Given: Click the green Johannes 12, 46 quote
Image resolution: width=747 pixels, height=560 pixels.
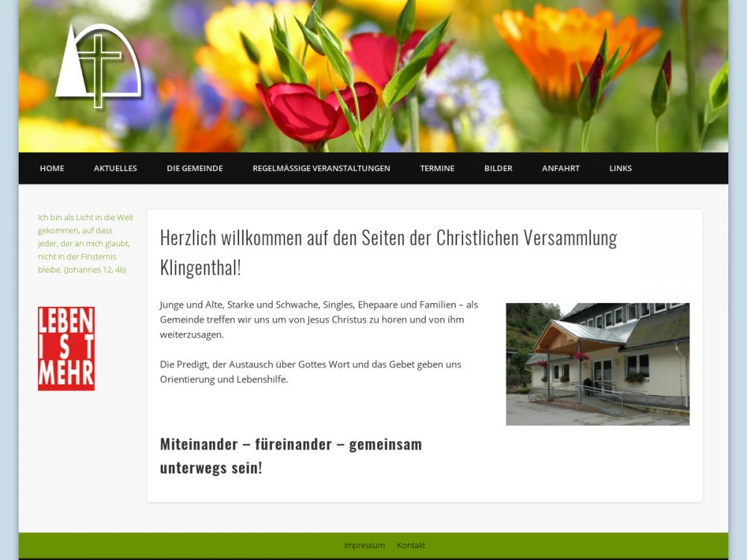Looking at the screenshot, I should [85, 243].
